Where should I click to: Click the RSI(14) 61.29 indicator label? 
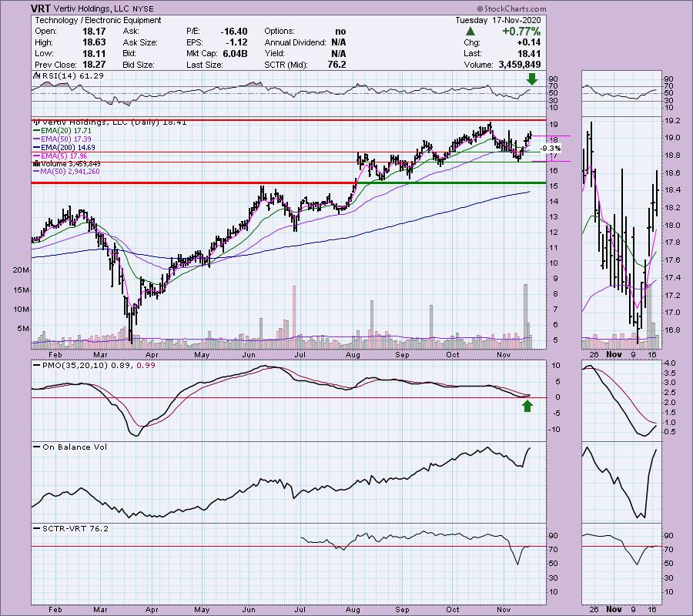[72, 75]
